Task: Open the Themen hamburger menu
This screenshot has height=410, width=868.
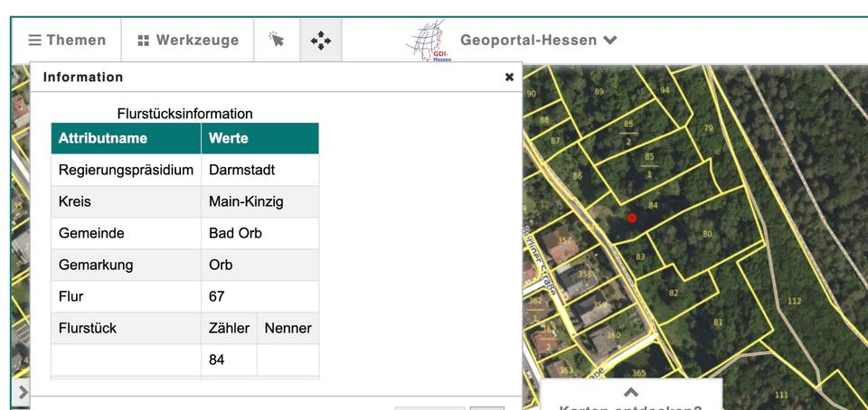Action: coord(67,41)
